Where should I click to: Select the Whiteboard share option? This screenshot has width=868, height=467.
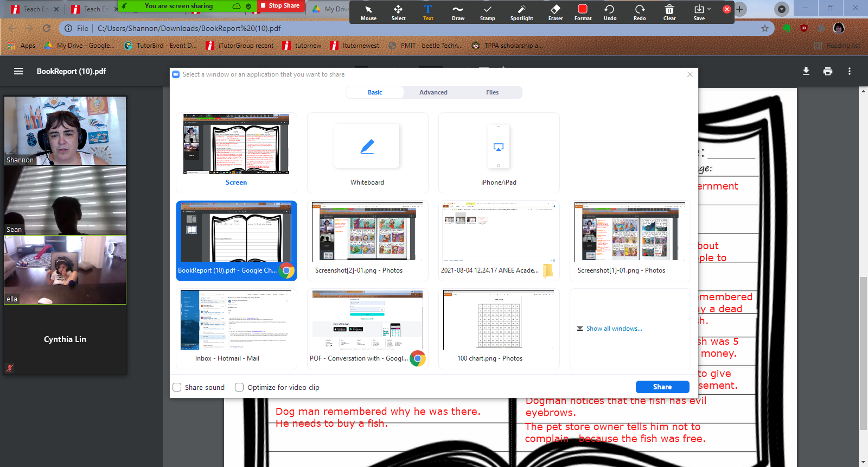(368, 153)
